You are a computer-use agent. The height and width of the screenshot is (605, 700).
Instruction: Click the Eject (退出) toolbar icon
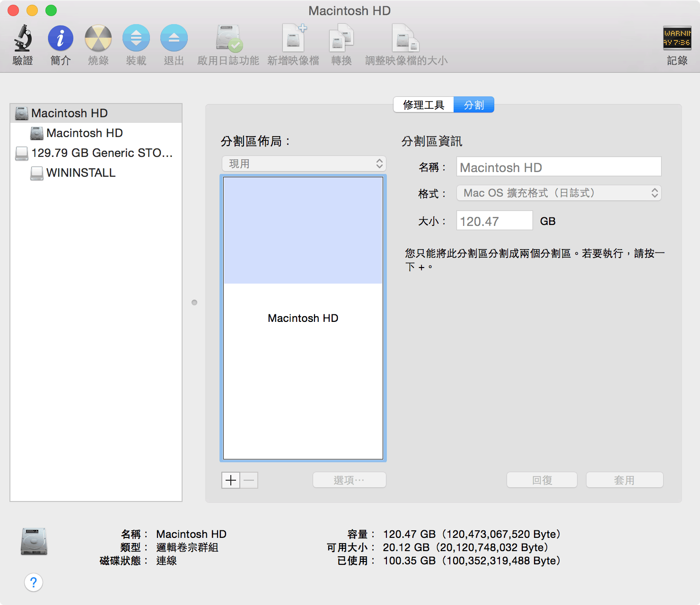click(174, 38)
